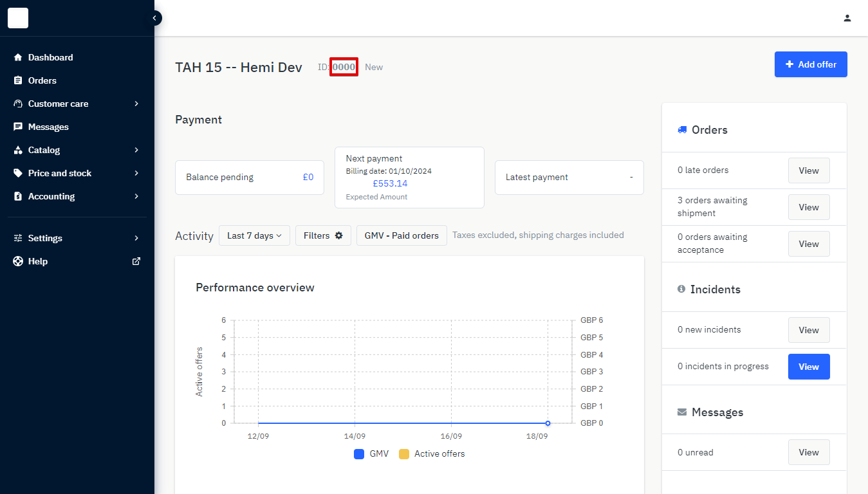Click the £553.14 expected amount
This screenshot has height=494, width=868.
(x=390, y=183)
